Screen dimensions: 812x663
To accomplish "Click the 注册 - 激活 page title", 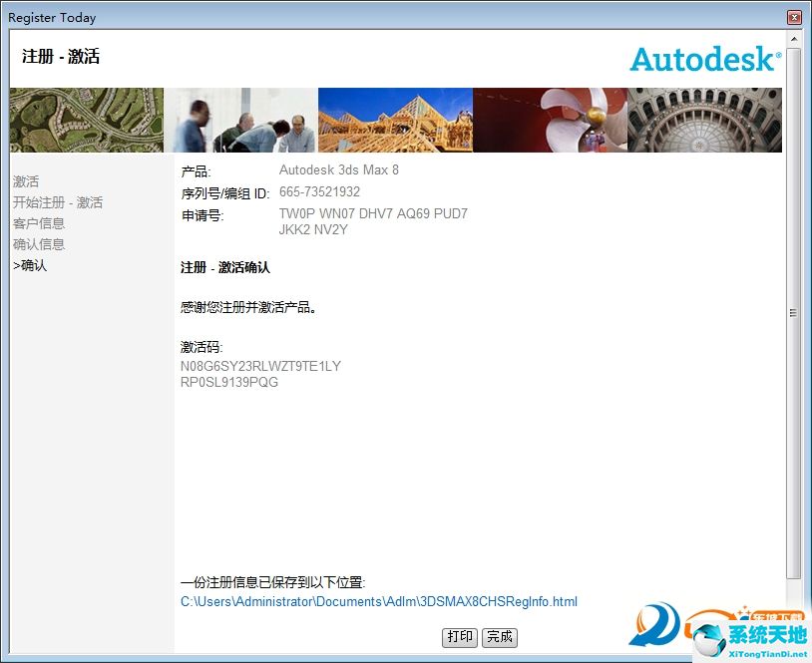I will (61, 57).
